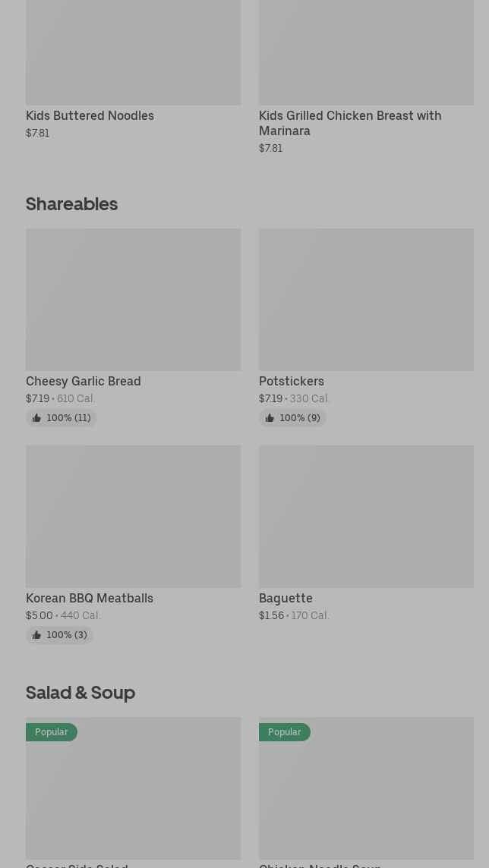489x868 pixels.
Task: Click the Korean BBQ Meatballs image
Action: (x=133, y=516)
